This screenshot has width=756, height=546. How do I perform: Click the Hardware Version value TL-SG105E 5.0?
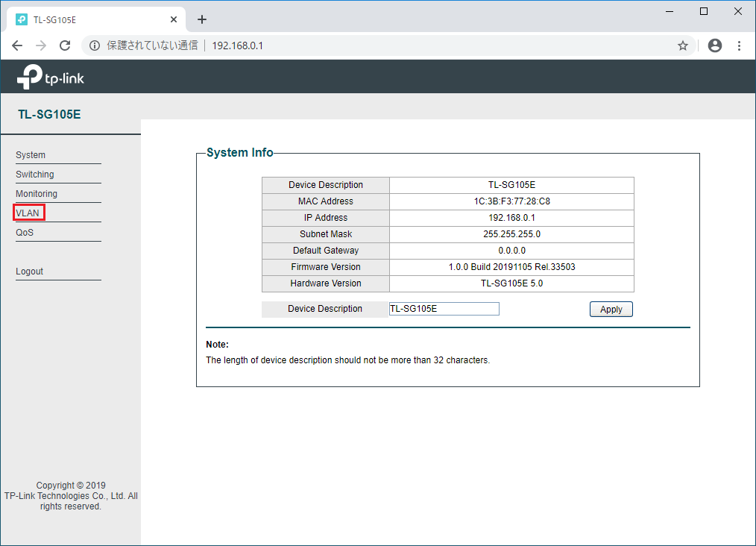(x=511, y=283)
